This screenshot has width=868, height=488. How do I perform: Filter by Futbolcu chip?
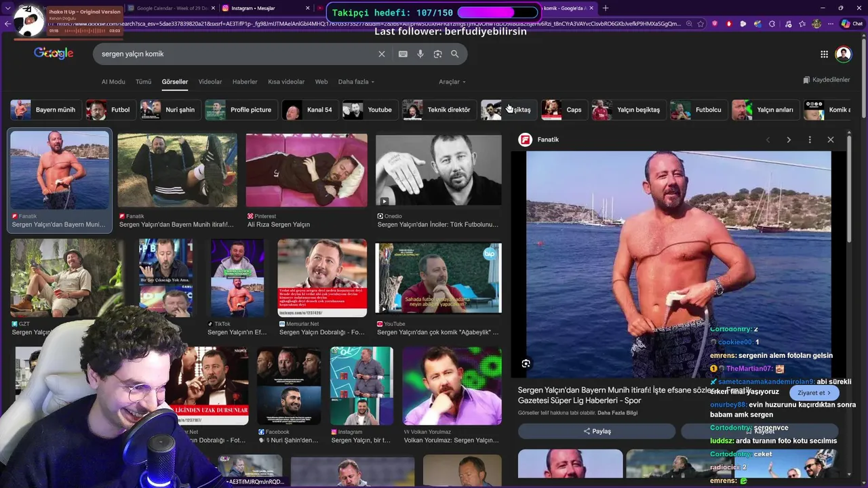(698, 110)
